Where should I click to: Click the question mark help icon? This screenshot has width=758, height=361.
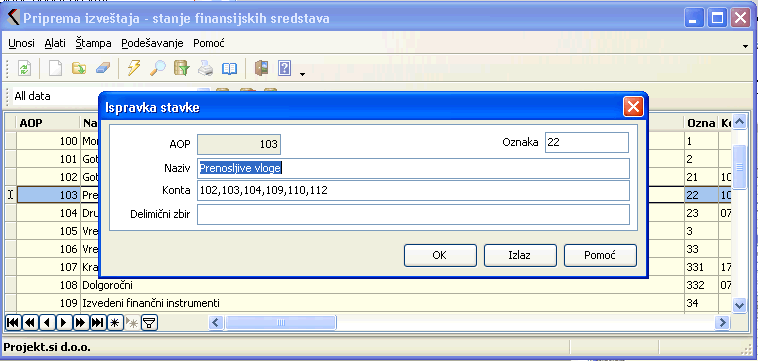pos(284,69)
